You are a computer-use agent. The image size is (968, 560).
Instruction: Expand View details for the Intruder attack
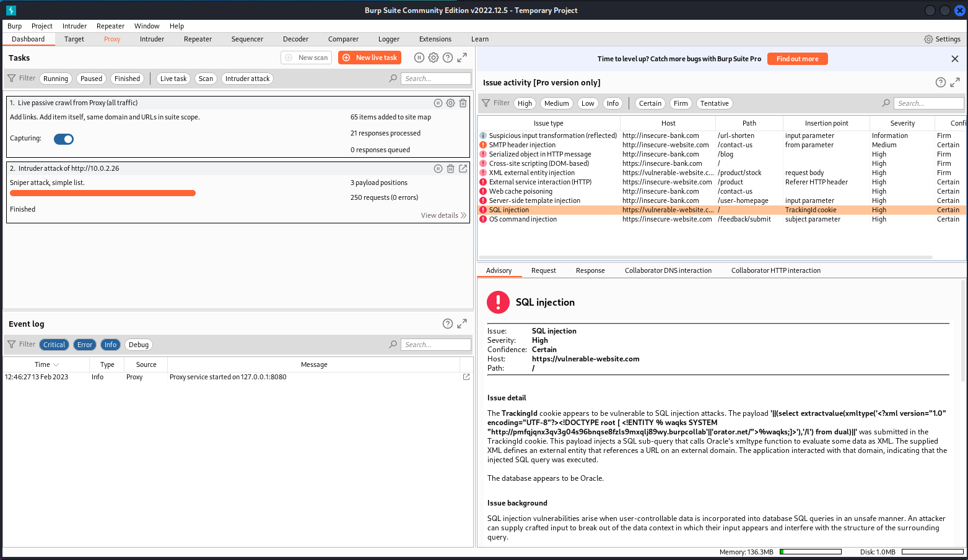443,215
